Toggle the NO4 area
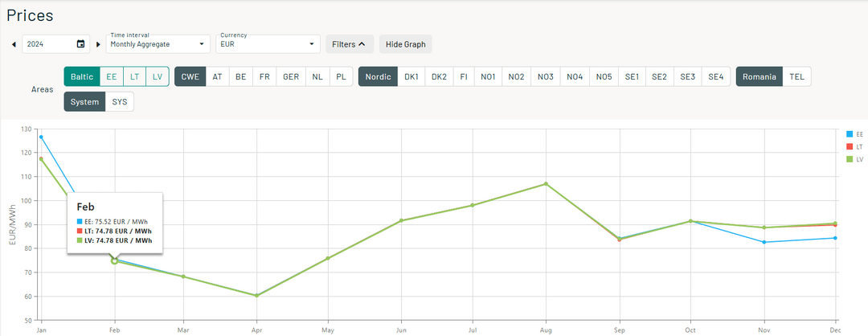The image size is (868, 336). pyautogui.click(x=575, y=77)
